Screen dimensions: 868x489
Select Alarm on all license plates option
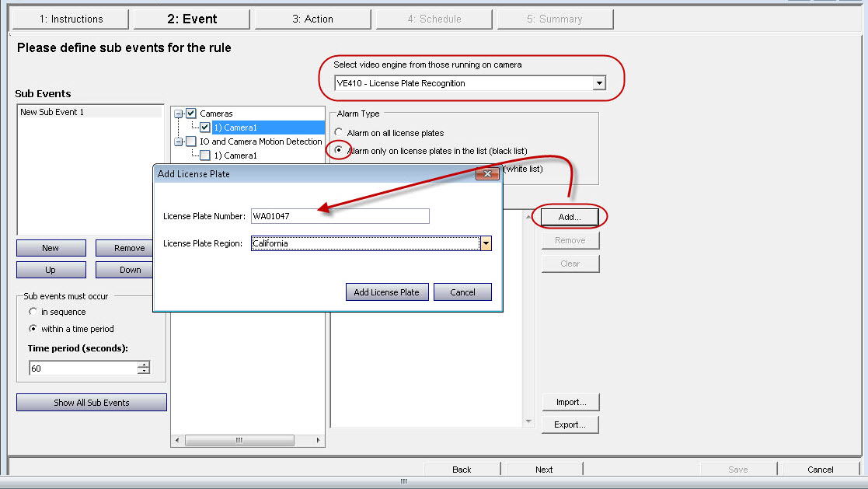pos(338,133)
